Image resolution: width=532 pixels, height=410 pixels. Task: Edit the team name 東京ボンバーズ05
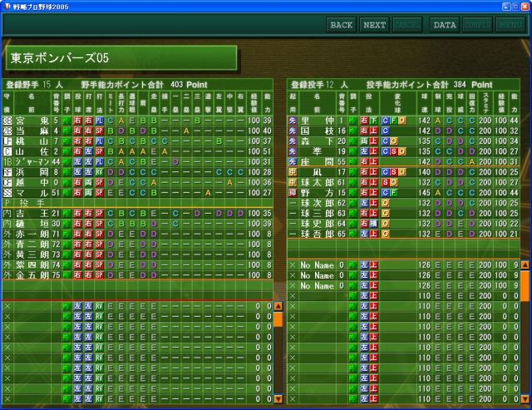[x=121, y=57]
